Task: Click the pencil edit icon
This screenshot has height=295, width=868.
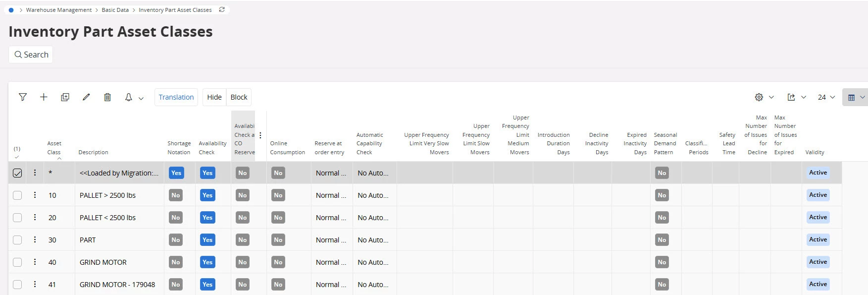Action: click(86, 97)
